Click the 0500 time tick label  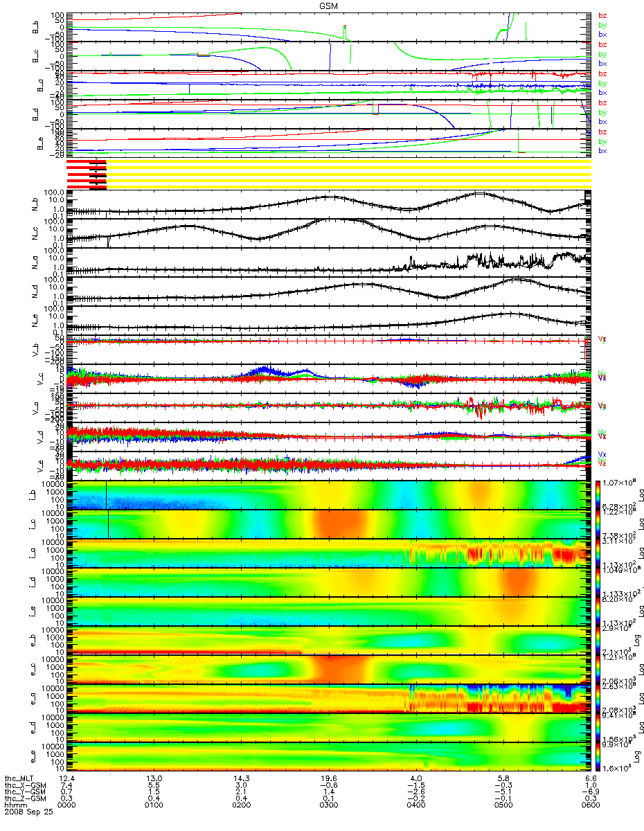pyautogui.click(x=503, y=806)
